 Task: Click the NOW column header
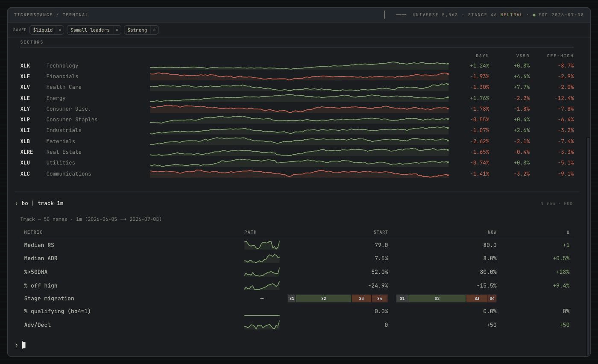tap(492, 232)
